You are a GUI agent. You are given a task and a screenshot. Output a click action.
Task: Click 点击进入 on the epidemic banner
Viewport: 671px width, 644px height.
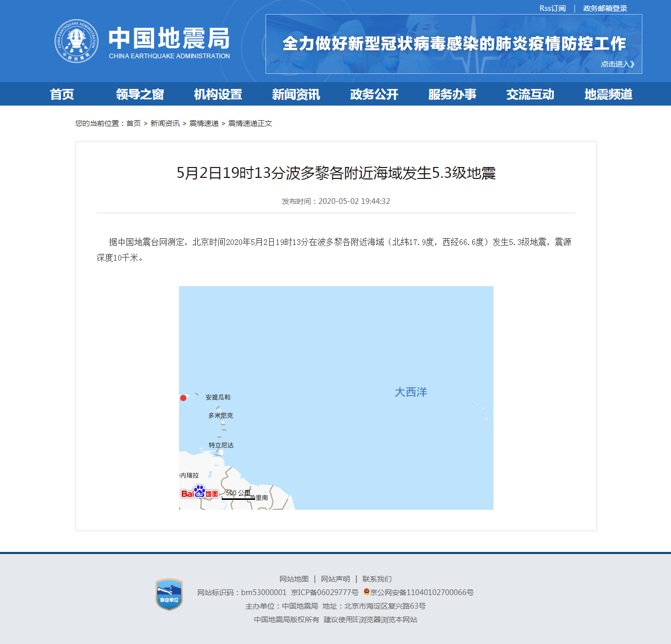click(x=617, y=64)
